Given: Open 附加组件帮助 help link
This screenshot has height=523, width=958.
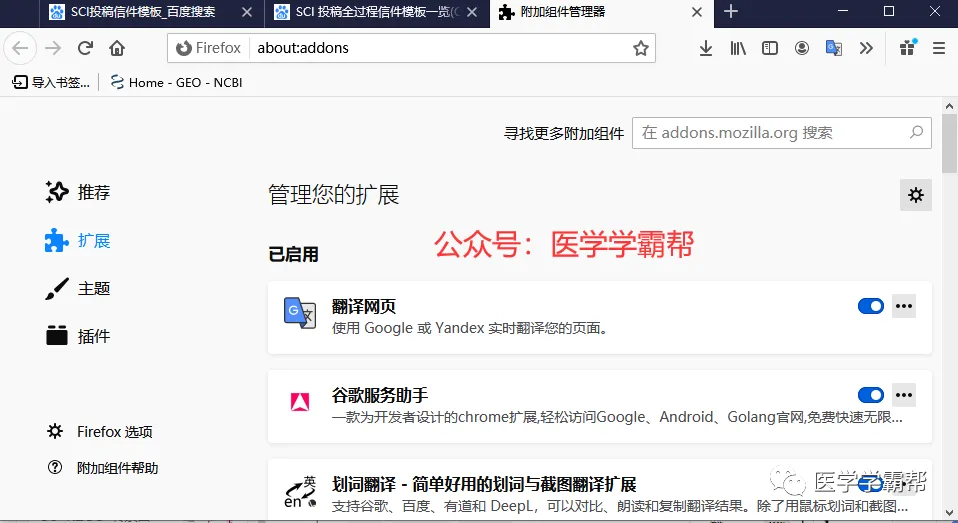Looking at the screenshot, I should pyautogui.click(x=103, y=468).
